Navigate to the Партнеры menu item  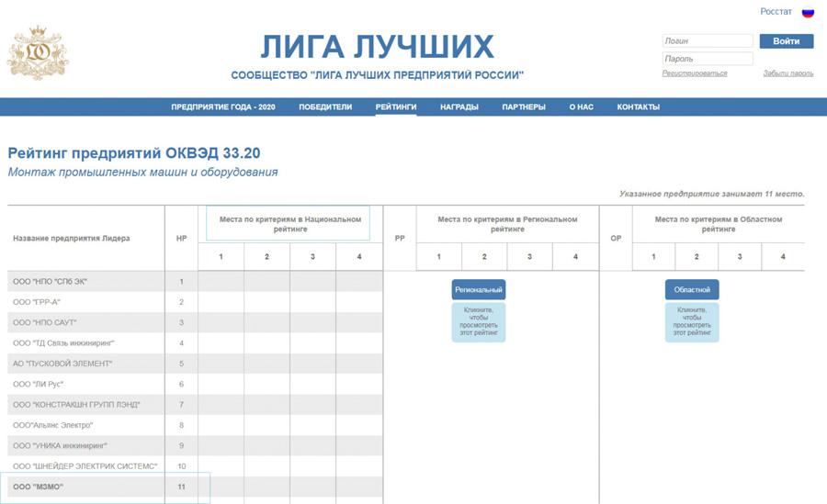pos(524,107)
